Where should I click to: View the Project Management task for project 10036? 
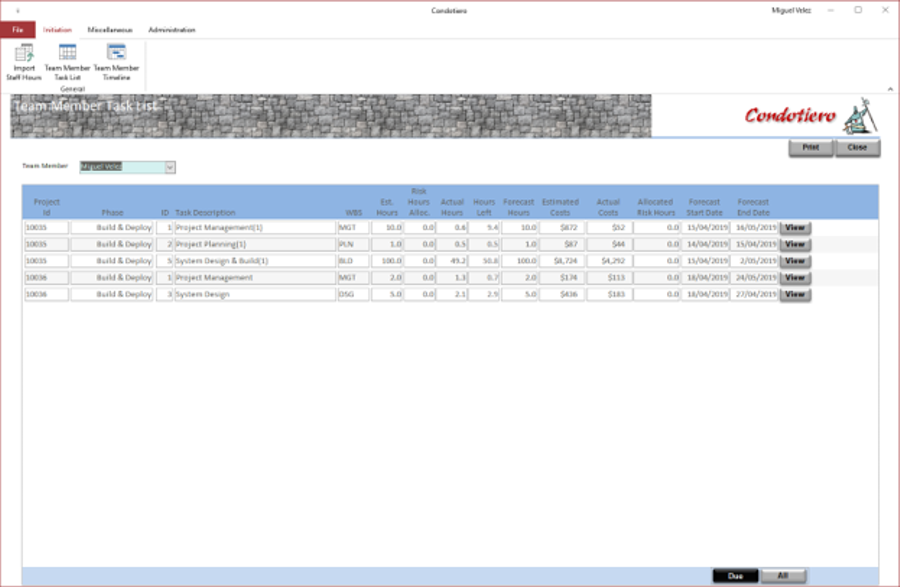click(795, 278)
